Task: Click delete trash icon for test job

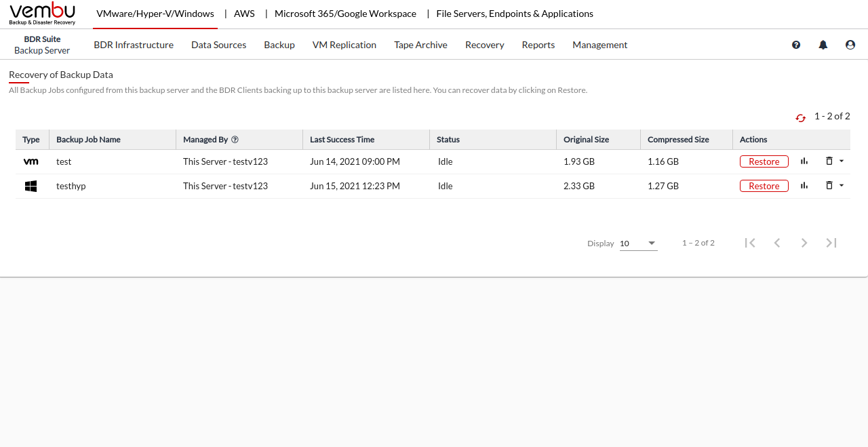Action: pyautogui.click(x=829, y=161)
